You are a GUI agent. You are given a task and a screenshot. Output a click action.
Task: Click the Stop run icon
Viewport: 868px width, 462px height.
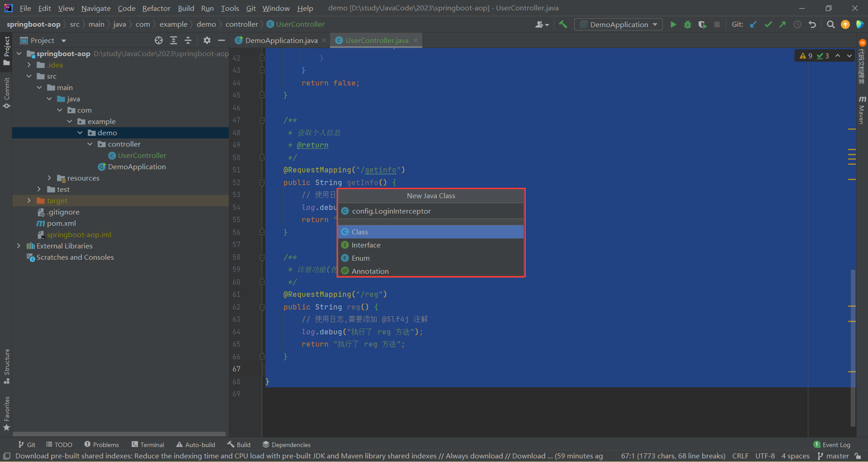pyautogui.click(x=717, y=24)
